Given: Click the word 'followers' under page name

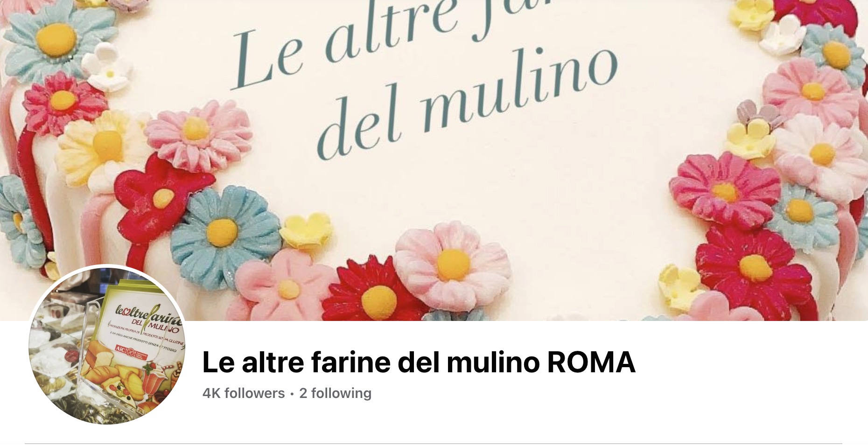Looking at the screenshot, I should (x=254, y=393).
